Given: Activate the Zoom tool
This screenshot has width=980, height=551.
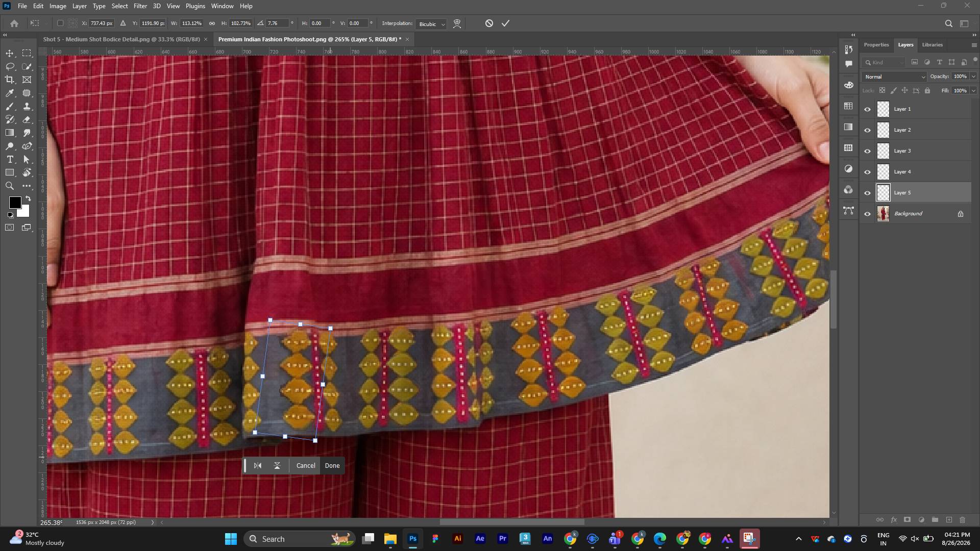Looking at the screenshot, I should (x=10, y=186).
